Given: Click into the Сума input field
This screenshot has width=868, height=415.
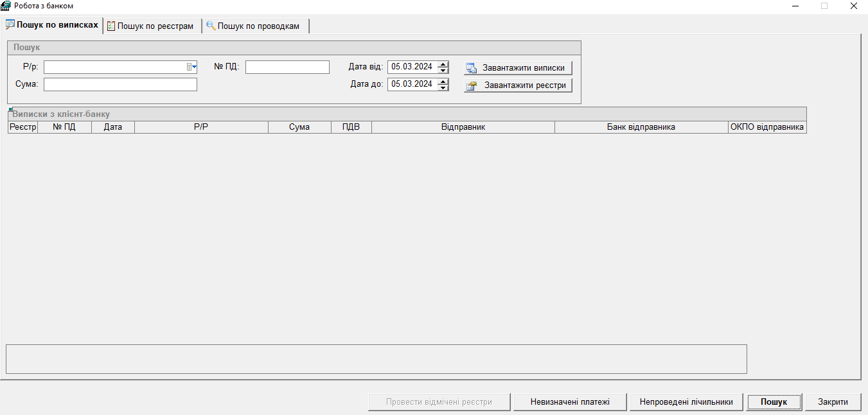Looking at the screenshot, I should tap(120, 85).
